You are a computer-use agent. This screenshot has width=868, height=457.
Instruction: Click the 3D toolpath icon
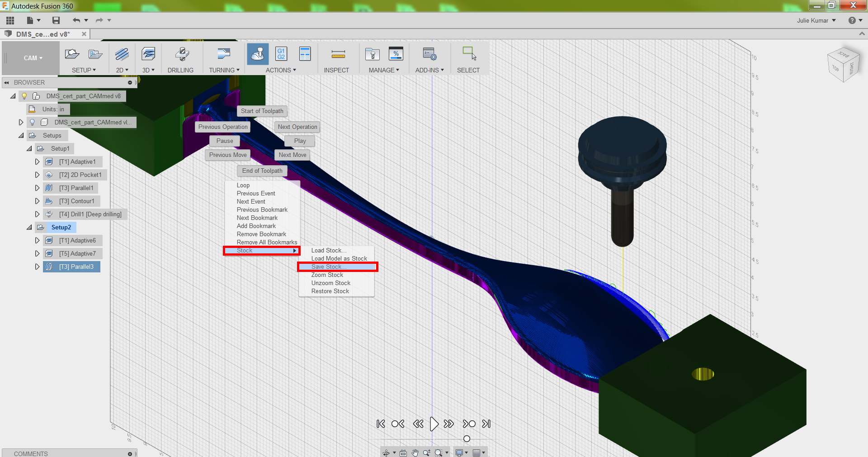click(148, 54)
